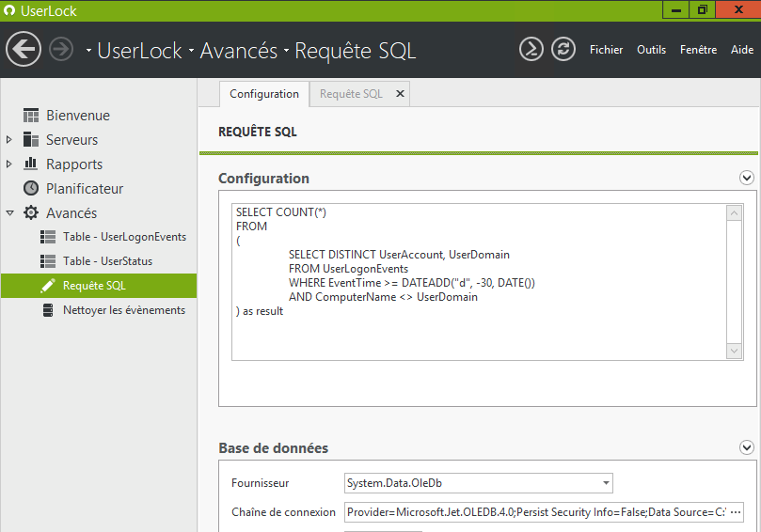
Task: Click Requête SQL in the breadcrumb
Action: (x=356, y=51)
